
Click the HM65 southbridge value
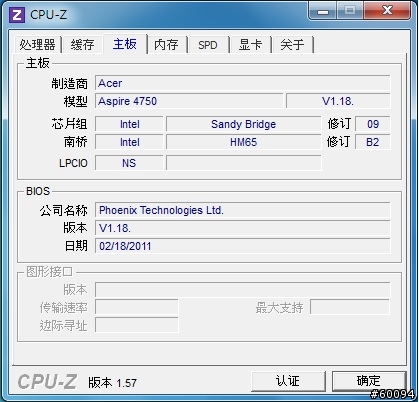click(x=244, y=142)
